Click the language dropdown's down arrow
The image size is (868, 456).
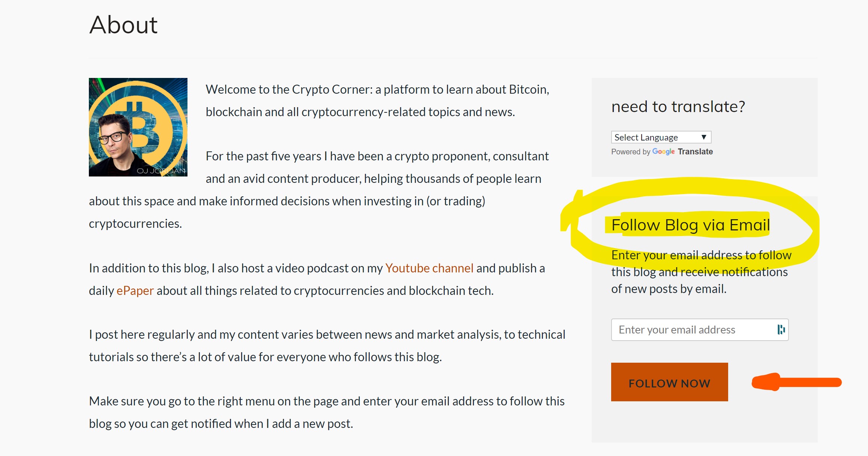[704, 137]
